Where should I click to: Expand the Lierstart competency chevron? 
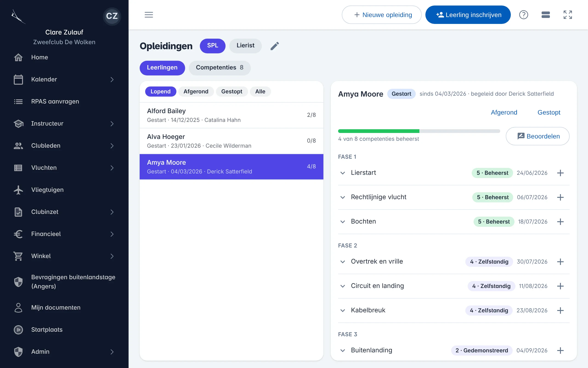click(343, 173)
